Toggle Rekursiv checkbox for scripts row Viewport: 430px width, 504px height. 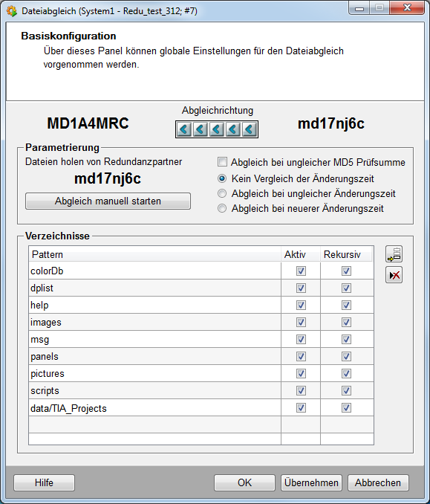click(346, 390)
